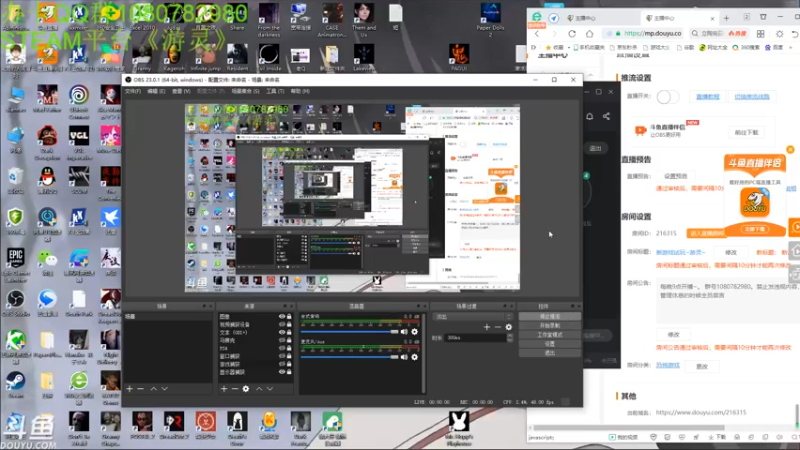Click the browser back arrow
Viewport: 800px width, 450px height.
coord(537,34)
